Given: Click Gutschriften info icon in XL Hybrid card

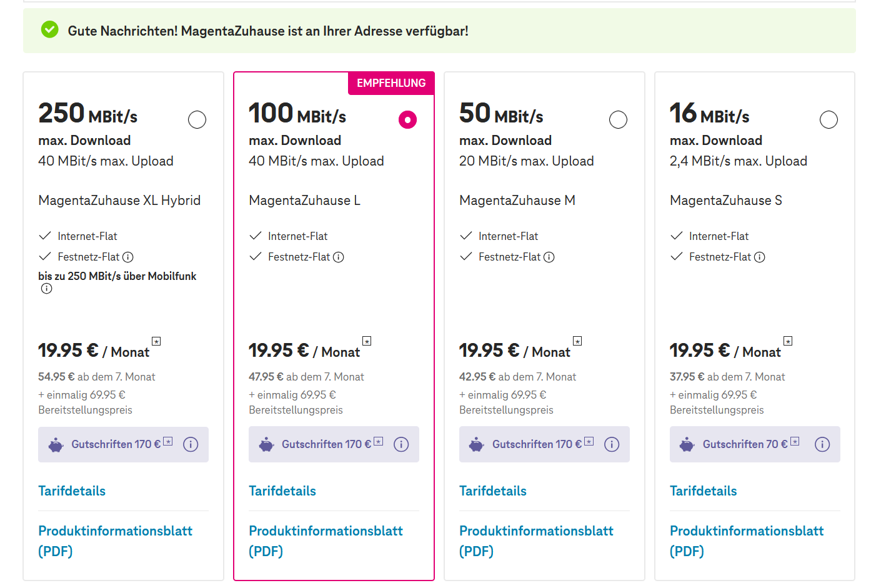Looking at the screenshot, I should click(x=191, y=444).
